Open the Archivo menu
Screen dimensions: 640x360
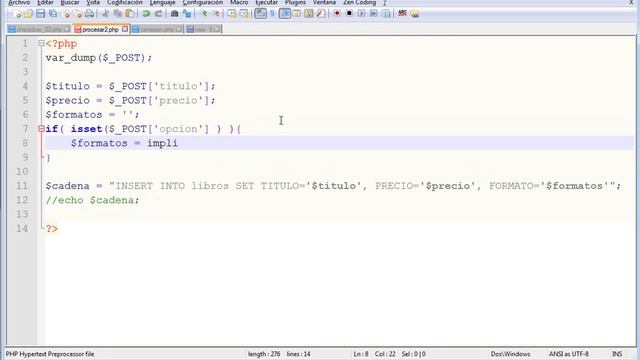click(x=19, y=2)
